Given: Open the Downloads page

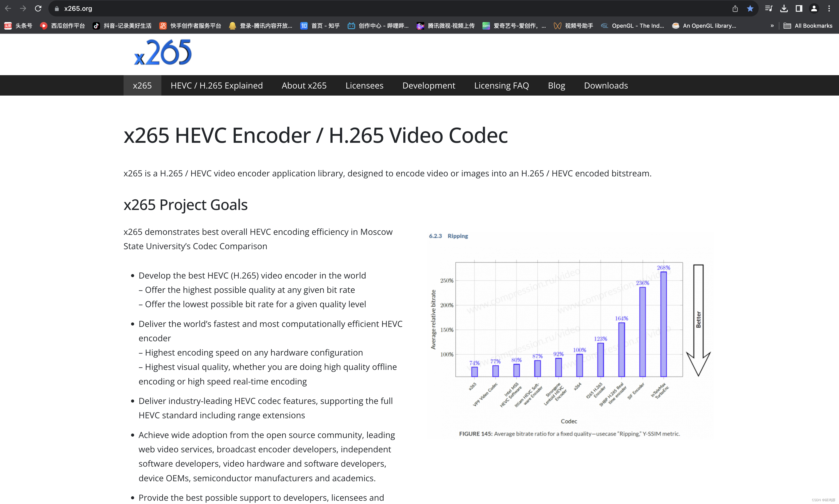Looking at the screenshot, I should coord(606,85).
